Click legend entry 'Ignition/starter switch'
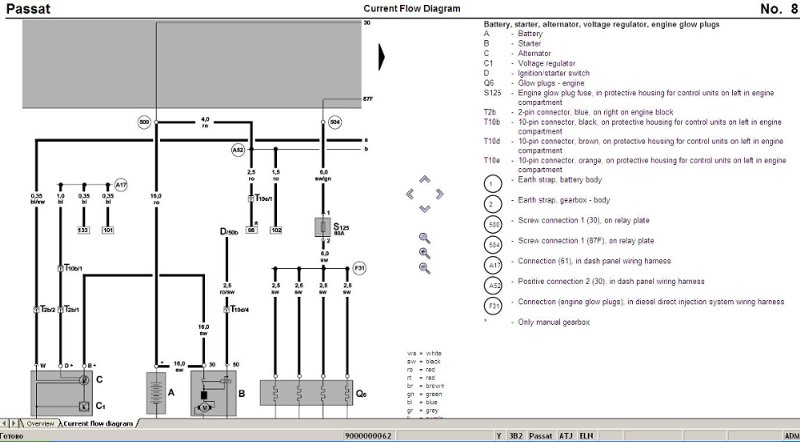 coord(554,73)
